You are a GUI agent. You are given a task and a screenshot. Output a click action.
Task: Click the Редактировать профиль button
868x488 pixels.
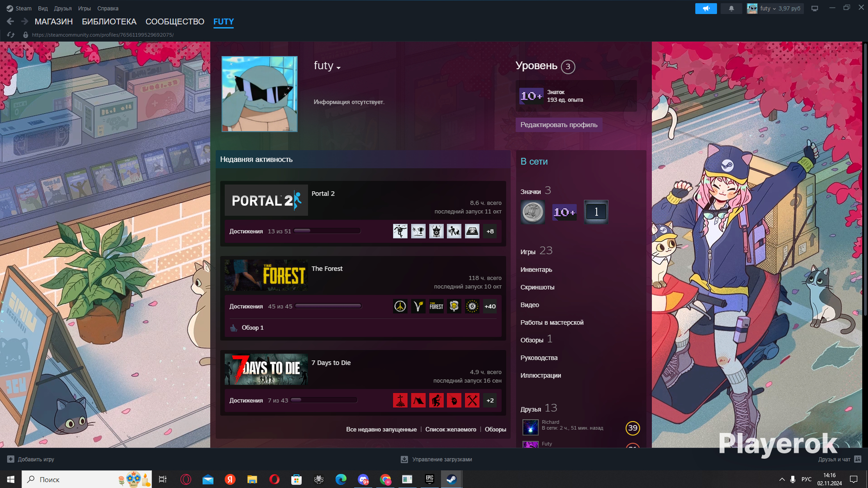point(559,125)
